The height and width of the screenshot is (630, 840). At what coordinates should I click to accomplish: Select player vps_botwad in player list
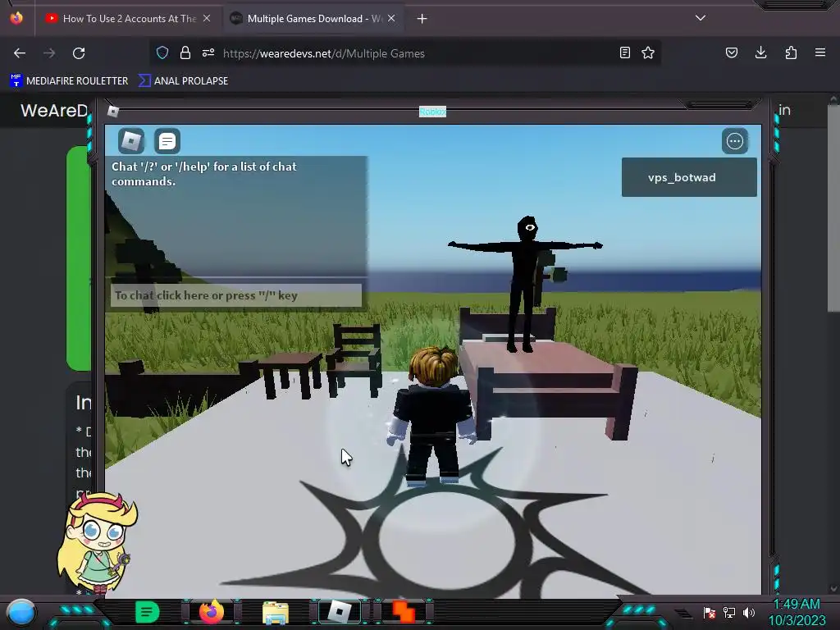689,177
